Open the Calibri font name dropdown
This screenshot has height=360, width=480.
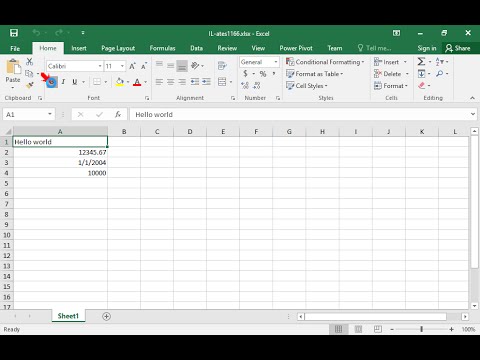[100, 66]
